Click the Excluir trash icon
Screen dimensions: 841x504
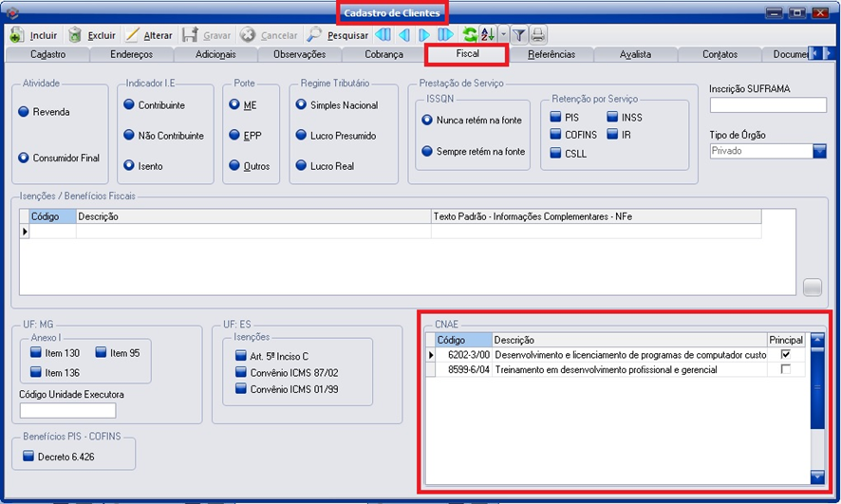(x=75, y=35)
